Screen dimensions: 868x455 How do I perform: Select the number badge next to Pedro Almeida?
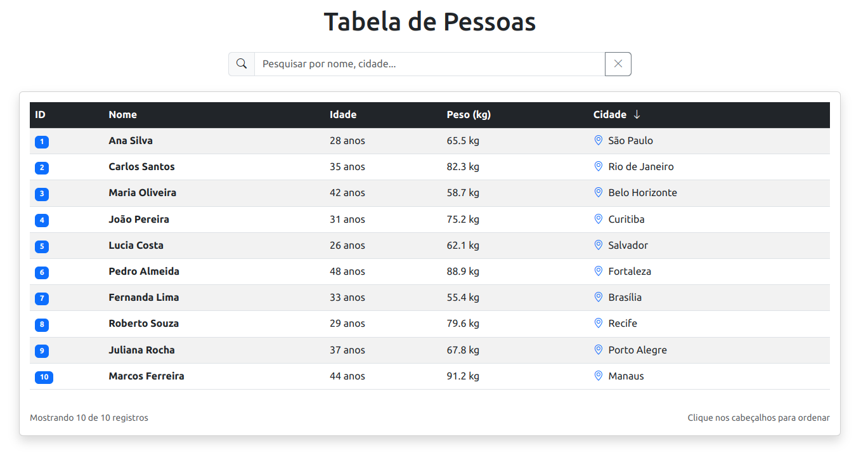pos(42,272)
